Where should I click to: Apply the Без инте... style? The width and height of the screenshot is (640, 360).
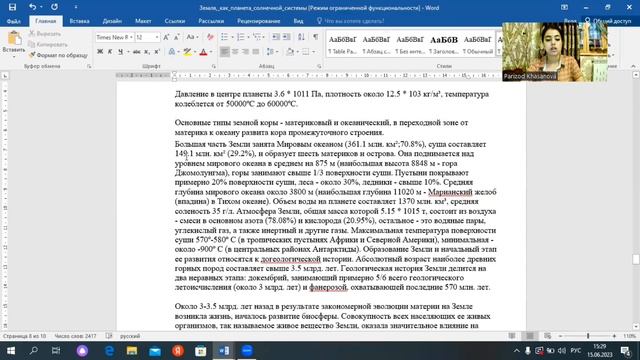point(410,44)
